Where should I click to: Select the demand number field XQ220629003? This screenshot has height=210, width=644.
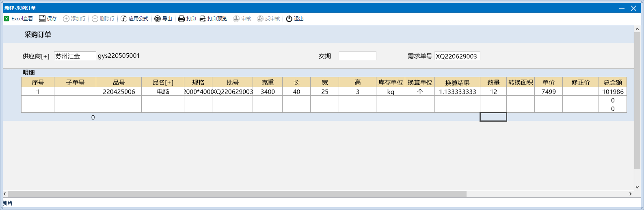click(457, 56)
